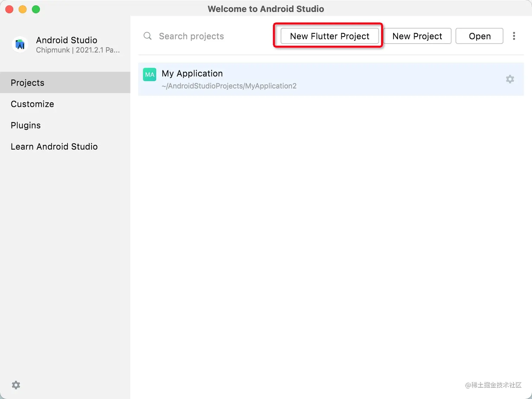
Task: Click the green MA project avatar icon
Action: [150, 75]
